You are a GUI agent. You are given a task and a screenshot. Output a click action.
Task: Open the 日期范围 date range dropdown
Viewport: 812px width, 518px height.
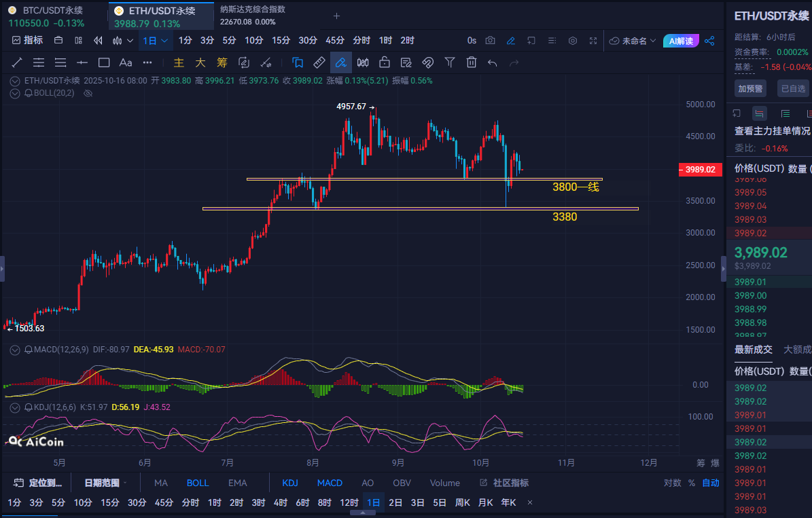106,483
